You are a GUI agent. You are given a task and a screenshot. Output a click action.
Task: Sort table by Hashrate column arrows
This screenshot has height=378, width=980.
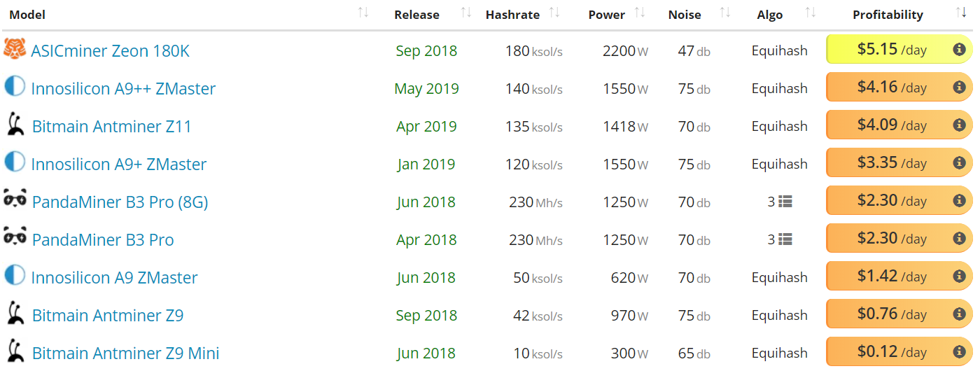pos(554,13)
